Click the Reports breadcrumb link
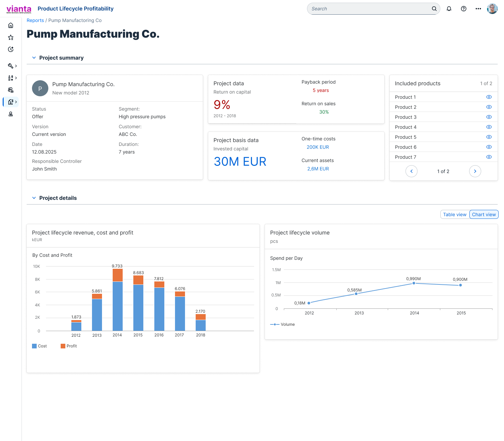504x441 pixels. coord(35,20)
